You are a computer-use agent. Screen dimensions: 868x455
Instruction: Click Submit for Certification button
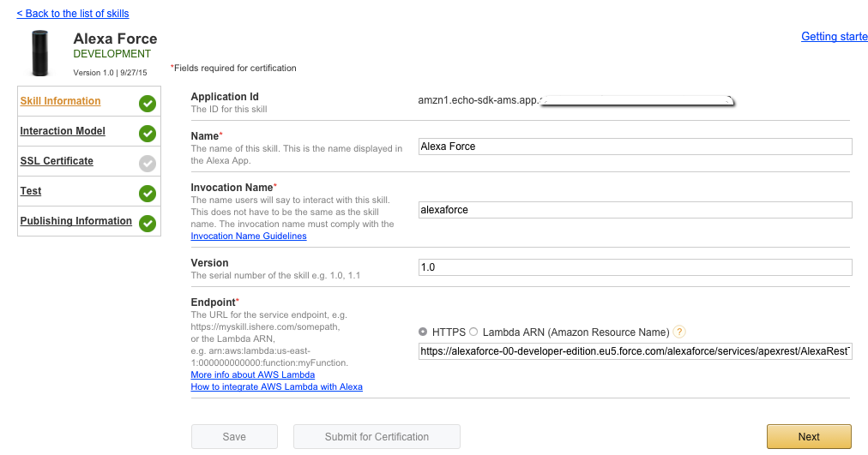pos(377,437)
